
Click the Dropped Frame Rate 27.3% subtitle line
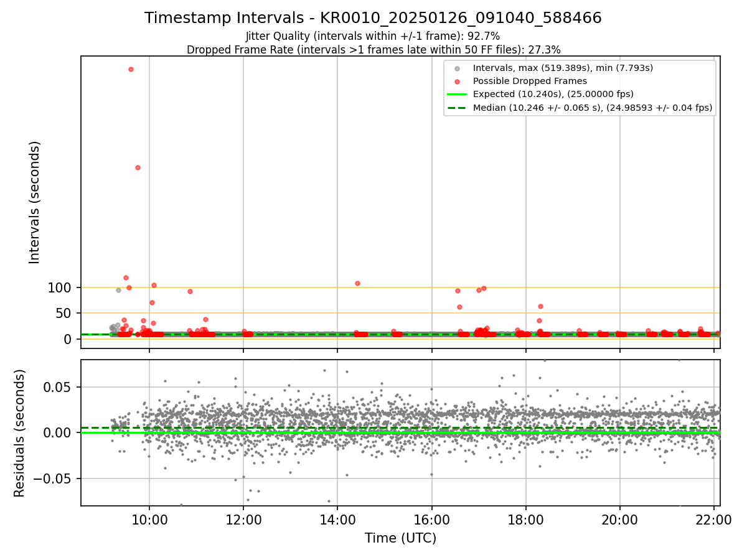[x=374, y=50]
